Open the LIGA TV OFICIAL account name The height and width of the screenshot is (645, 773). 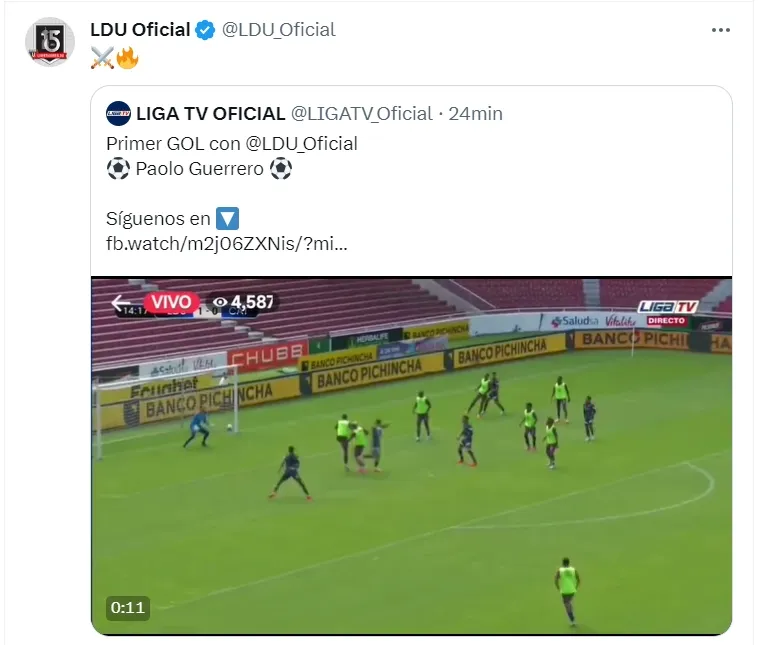(x=211, y=114)
